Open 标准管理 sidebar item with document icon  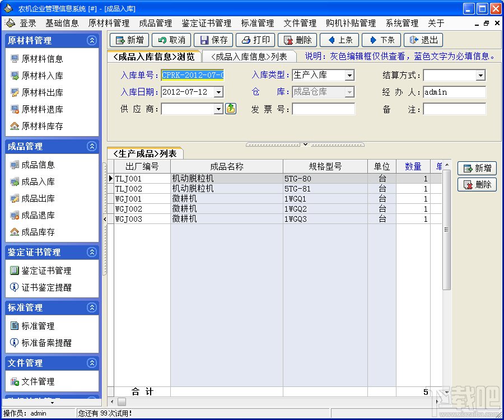pyautogui.click(x=32, y=326)
